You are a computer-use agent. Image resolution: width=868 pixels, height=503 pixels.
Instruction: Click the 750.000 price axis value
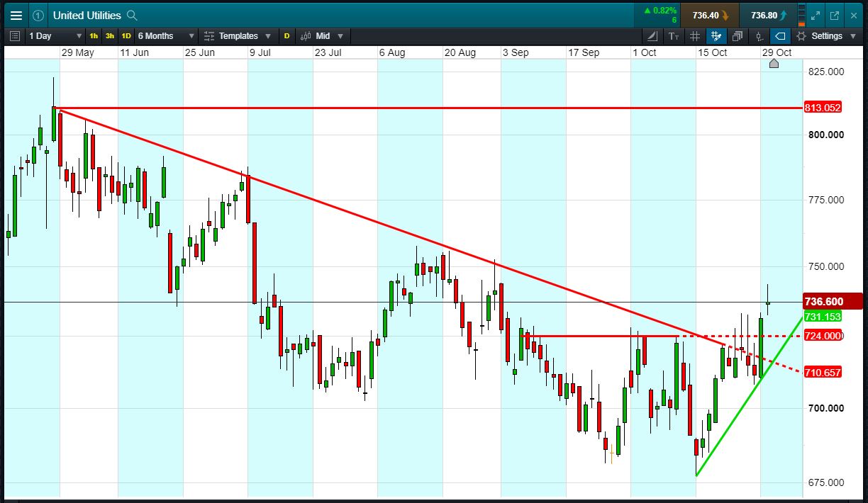point(826,266)
